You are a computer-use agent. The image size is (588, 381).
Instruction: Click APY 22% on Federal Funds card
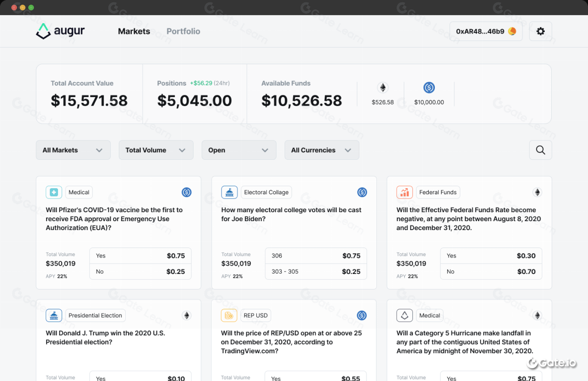[x=408, y=276]
